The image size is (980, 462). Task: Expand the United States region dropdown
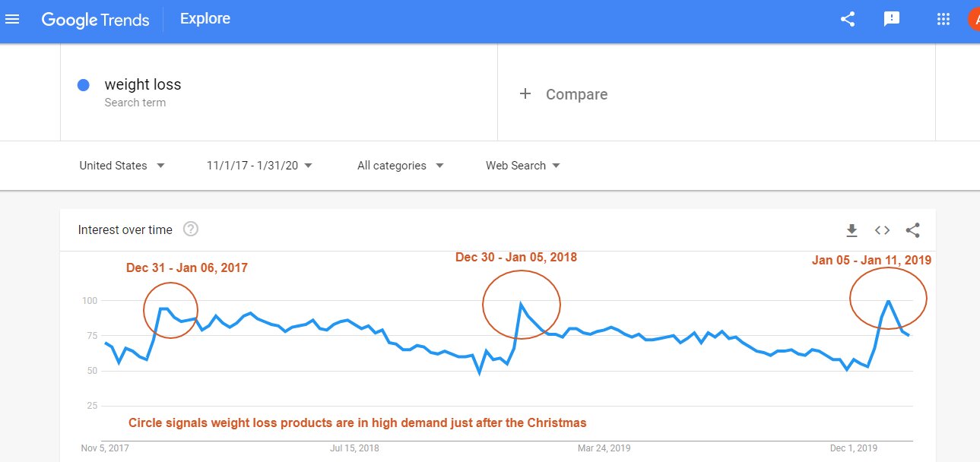coord(122,166)
